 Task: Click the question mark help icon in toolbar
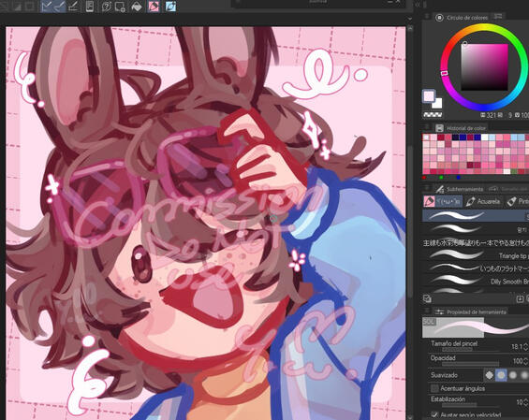coord(107,7)
